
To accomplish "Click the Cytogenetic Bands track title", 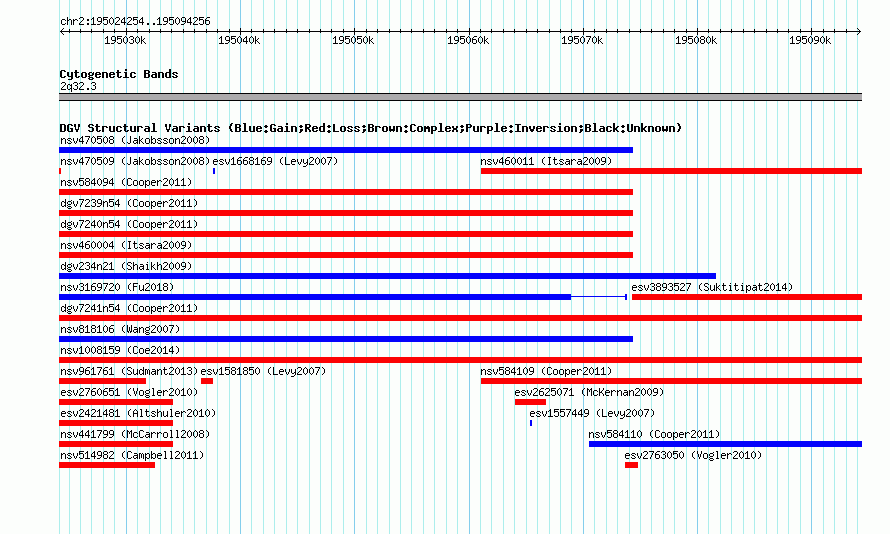I will pos(119,74).
